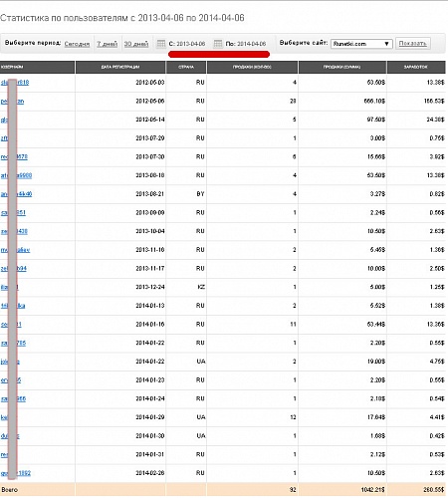The height and width of the screenshot is (498, 448).
Task: Click the '2014-02-26' registration date cell
Action: [150, 473]
